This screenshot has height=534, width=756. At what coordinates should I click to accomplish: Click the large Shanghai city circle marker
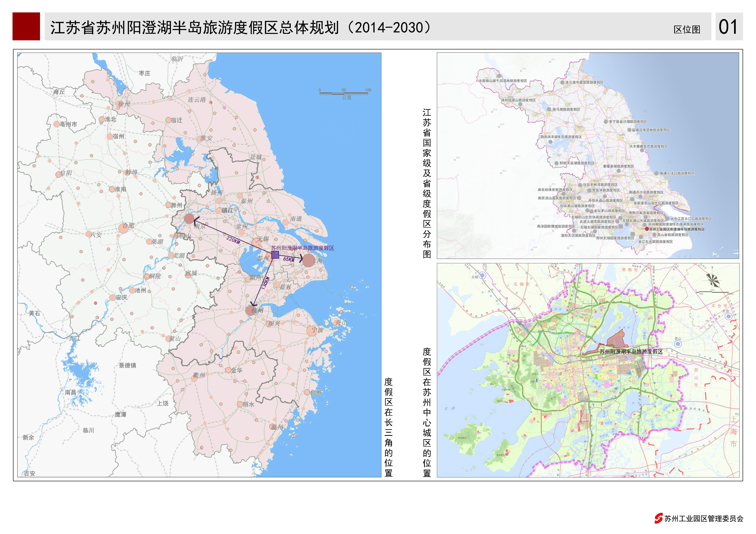308,260
